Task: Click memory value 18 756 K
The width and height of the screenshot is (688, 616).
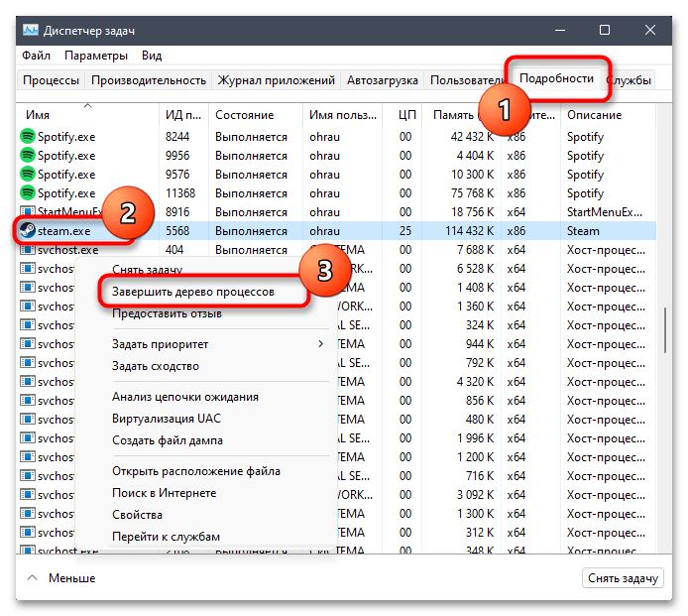Action: pos(472,212)
